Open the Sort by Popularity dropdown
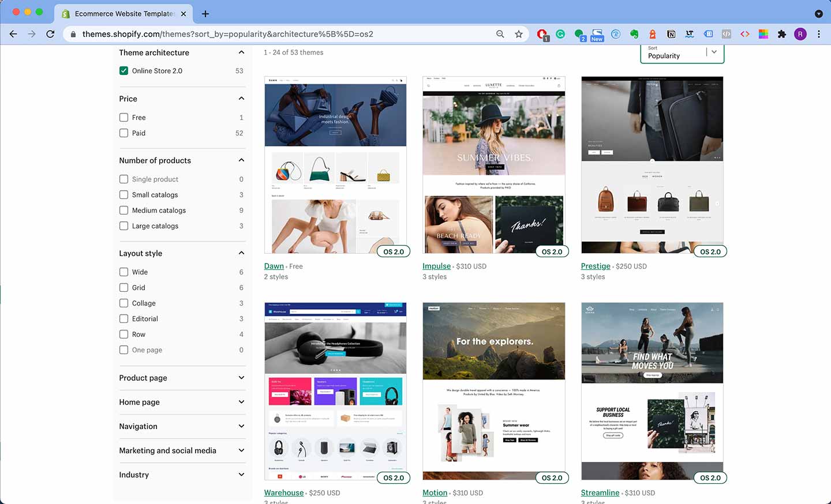 pos(682,53)
